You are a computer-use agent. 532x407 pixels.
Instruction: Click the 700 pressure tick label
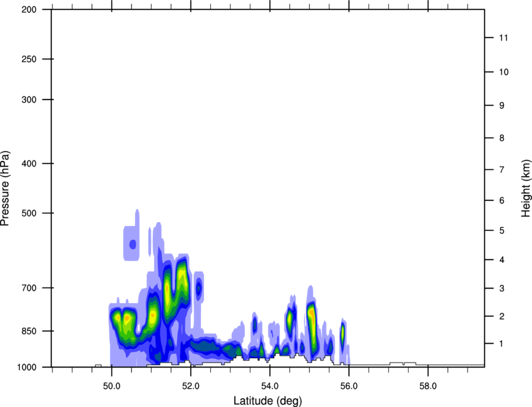pyautogui.click(x=29, y=288)
